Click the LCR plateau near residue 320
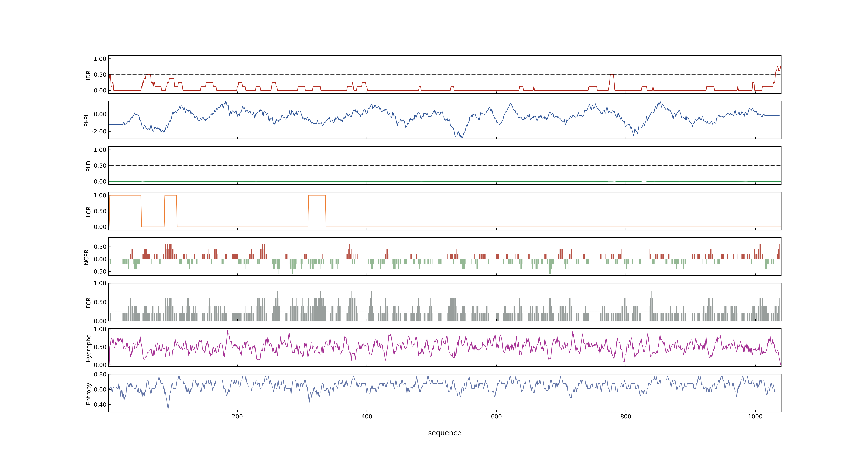The height and width of the screenshot is (463, 868). [x=317, y=195]
